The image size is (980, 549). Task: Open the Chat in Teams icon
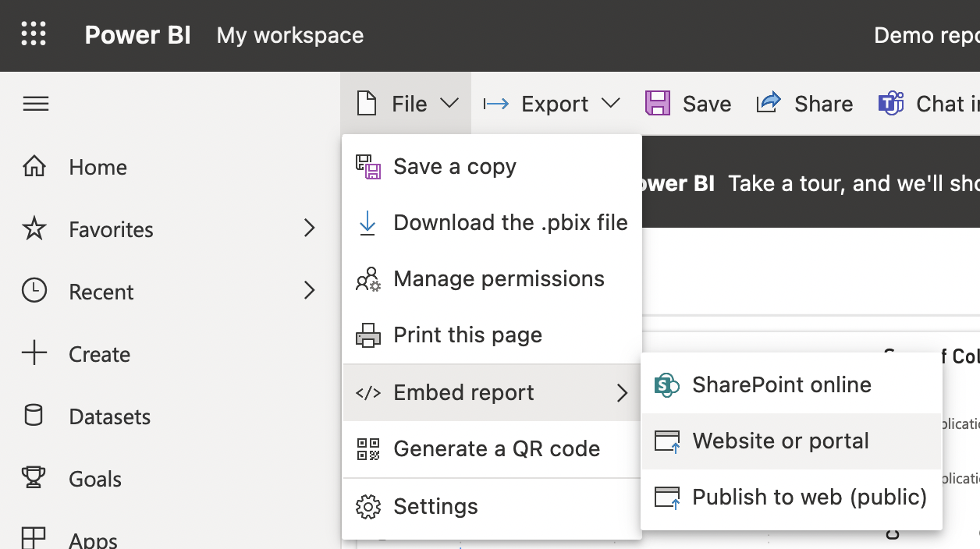[x=890, y=104]
